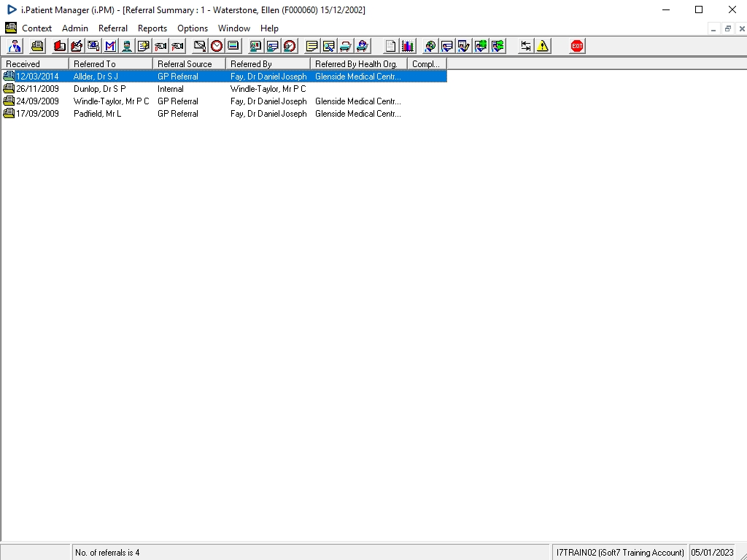This screenshot has width=747, height=560.
Task: Click the Compl... column header
Action: pos(427,64)
